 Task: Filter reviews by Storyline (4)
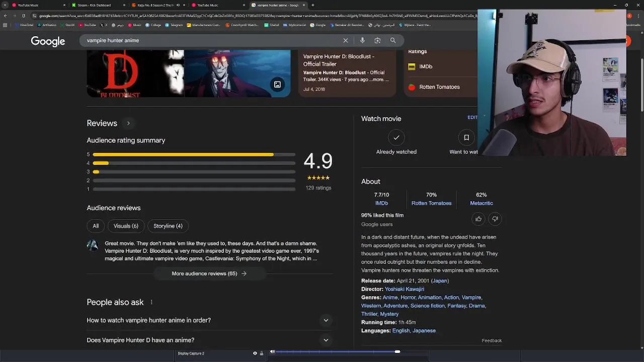pyautogui.click(x=168, y=226)
